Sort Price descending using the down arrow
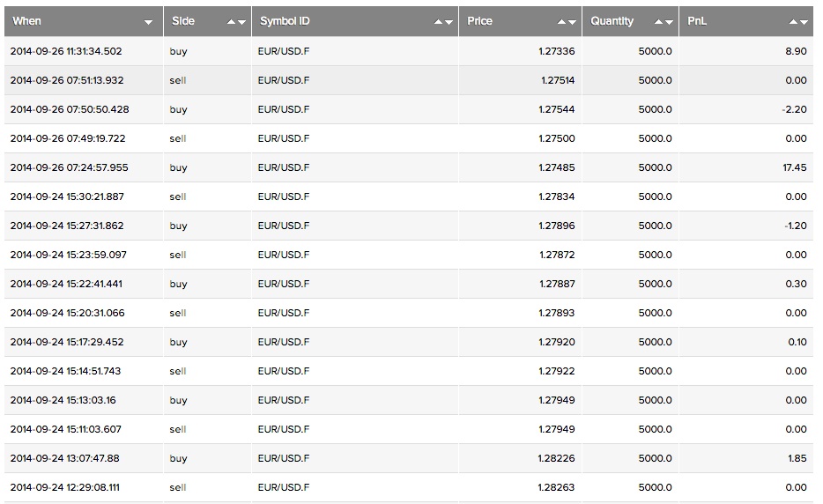Screen dimensions: 823x504 point(572,22)
